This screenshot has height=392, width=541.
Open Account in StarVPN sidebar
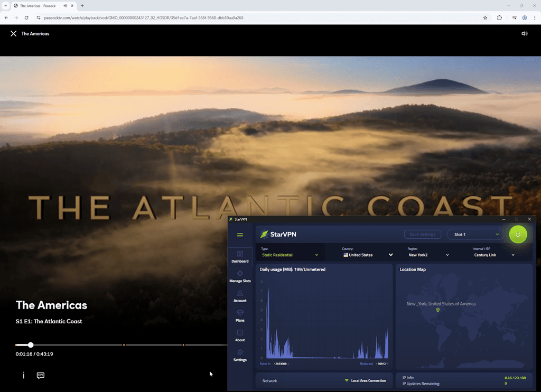pos(240,296)
